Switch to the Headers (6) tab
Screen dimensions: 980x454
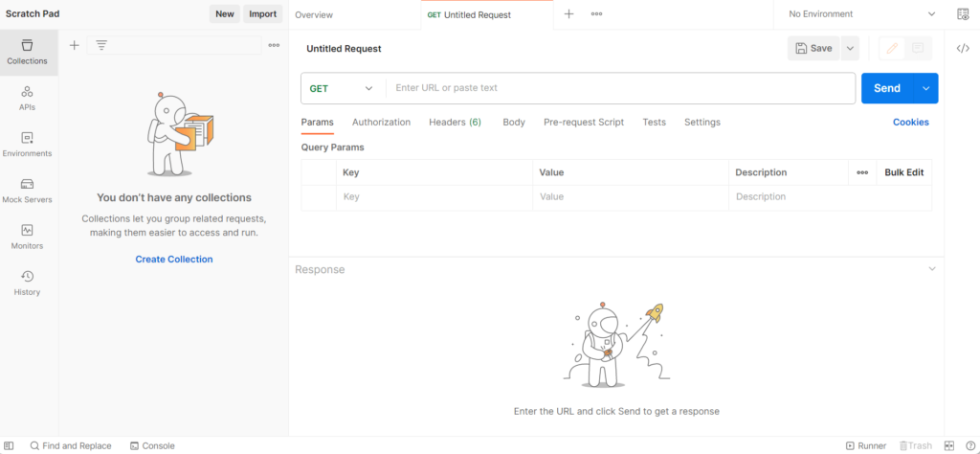point(455,123)
